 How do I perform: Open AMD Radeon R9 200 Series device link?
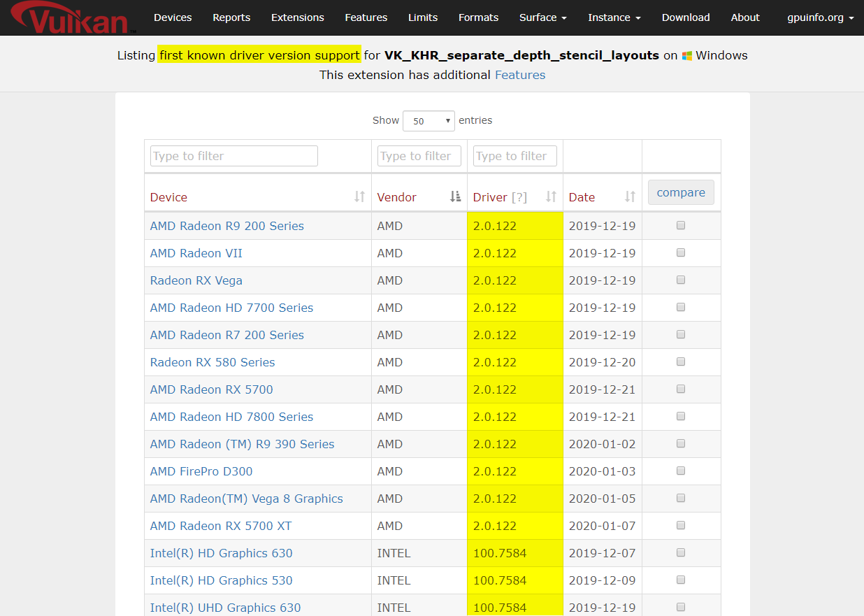click(227, 226)
